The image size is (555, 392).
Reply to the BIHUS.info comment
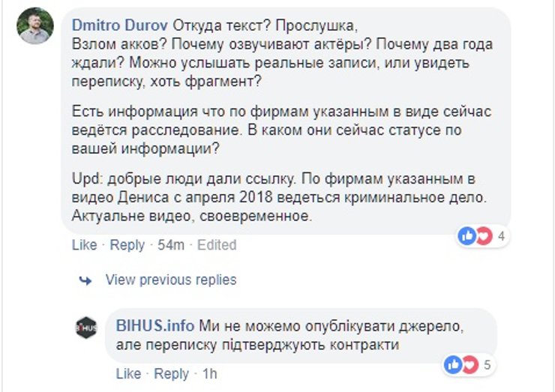tap(171, 373)
